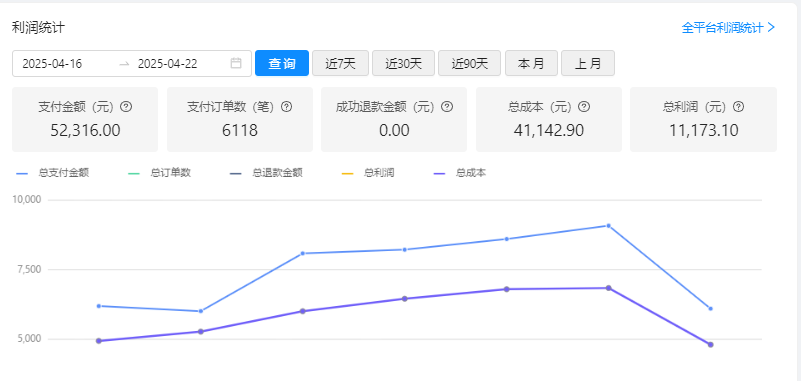The width and height of the screenshot is (801, 381).
Task: Click the 10,000 axis label
Action: (x=26, y=199)
